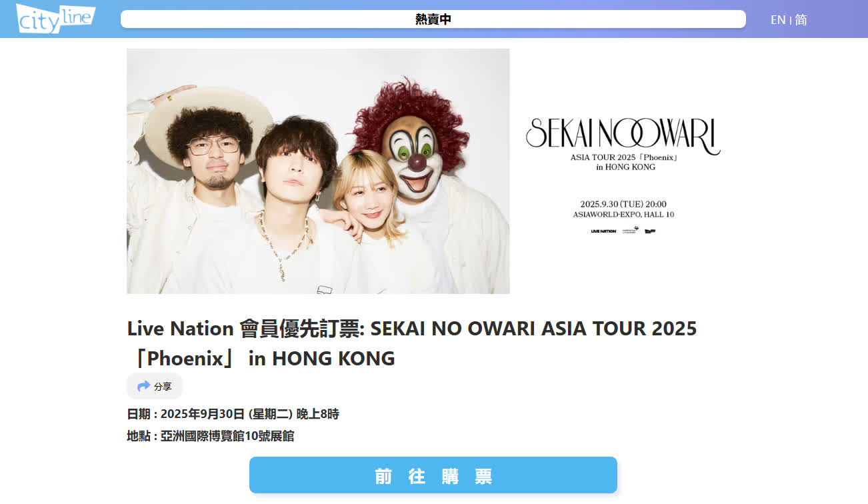Click the SEKAI NO OWARI poster wordmark
Image resolution: width=868 pixels, height=504 pixels.
(623, 135)
